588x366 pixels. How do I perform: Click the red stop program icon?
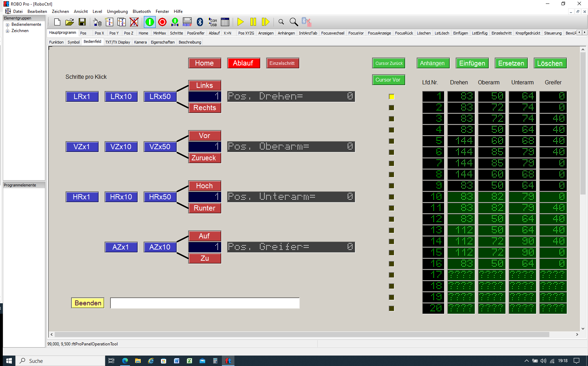click(x=162, y=22)
